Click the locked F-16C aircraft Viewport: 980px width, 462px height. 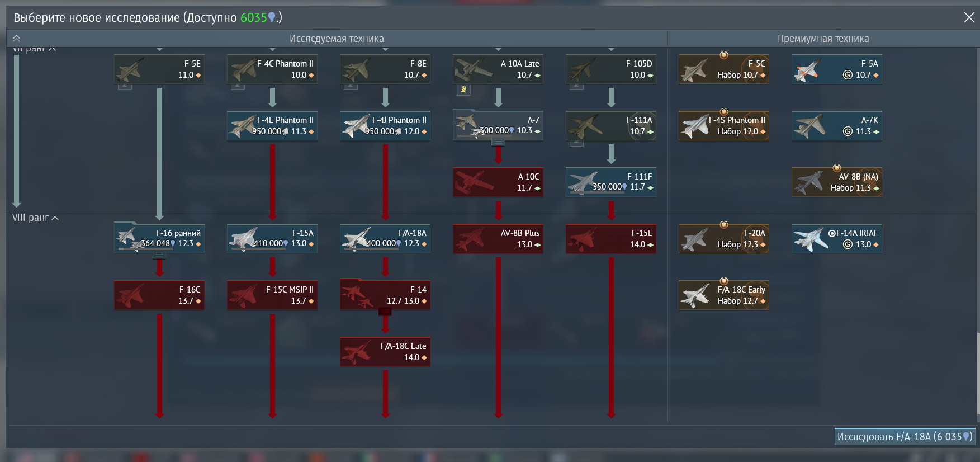(x=159, y=295)
